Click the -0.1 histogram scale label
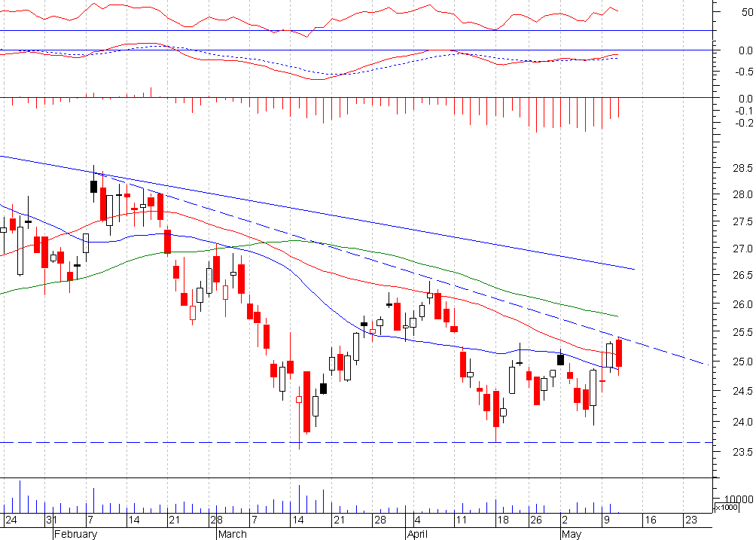756x540 pixels. [745, 111]
